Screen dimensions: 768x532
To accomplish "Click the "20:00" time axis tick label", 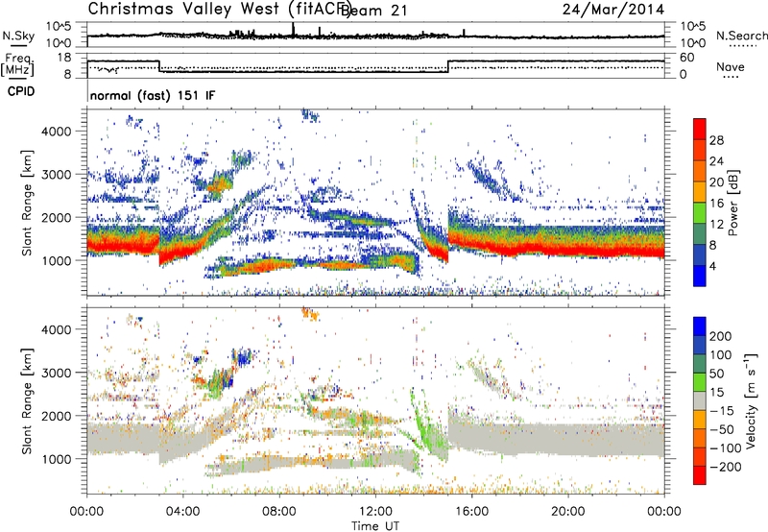I will pyautogui.click(x=568, y=512).
